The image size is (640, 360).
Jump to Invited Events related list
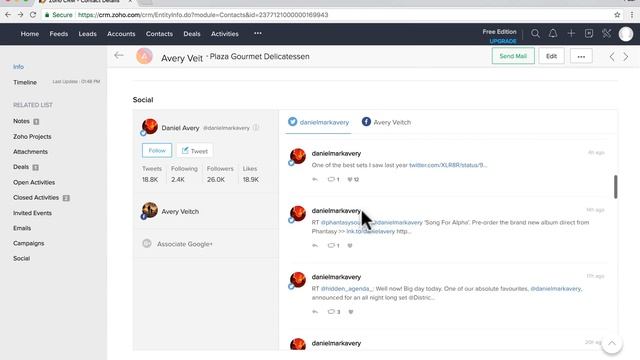32,213
